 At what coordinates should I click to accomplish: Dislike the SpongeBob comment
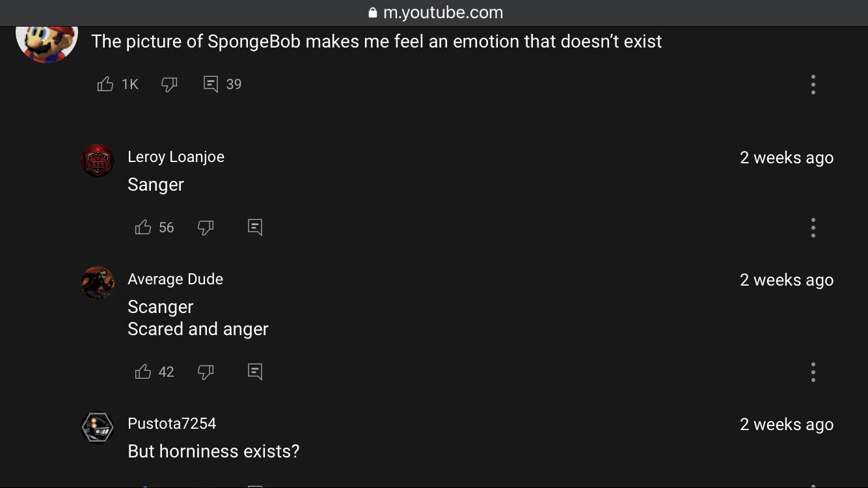point(169,84)
